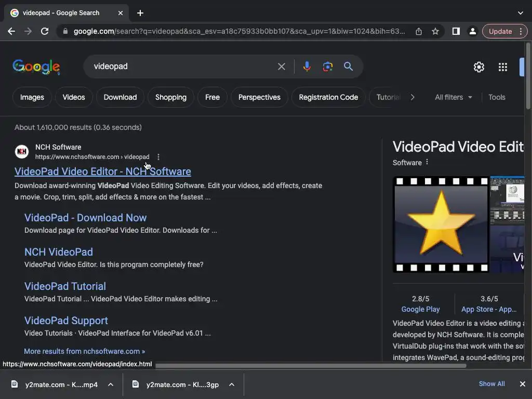Apply the Tutorial filter chip
This screenshot has width=532, height=399.
click(x=388, y=97)
